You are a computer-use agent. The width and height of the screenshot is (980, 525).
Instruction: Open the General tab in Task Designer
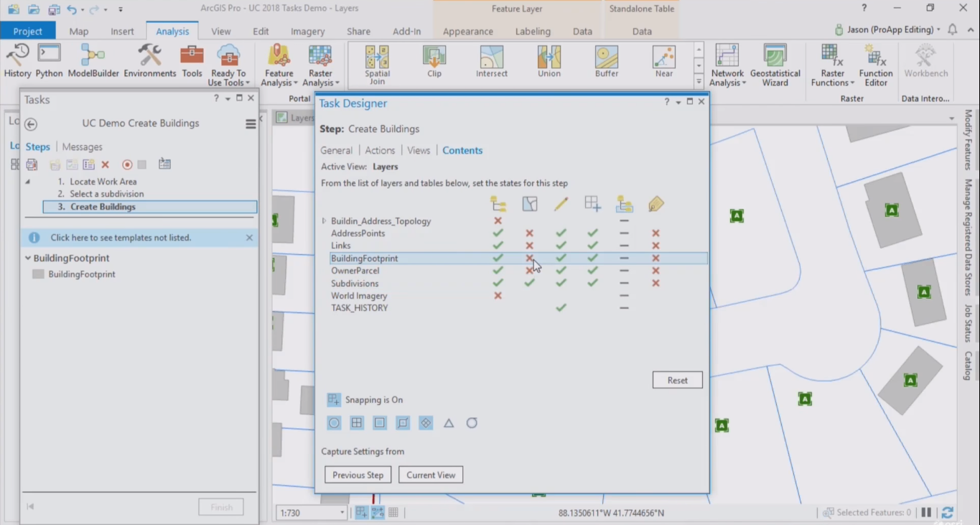336,150
